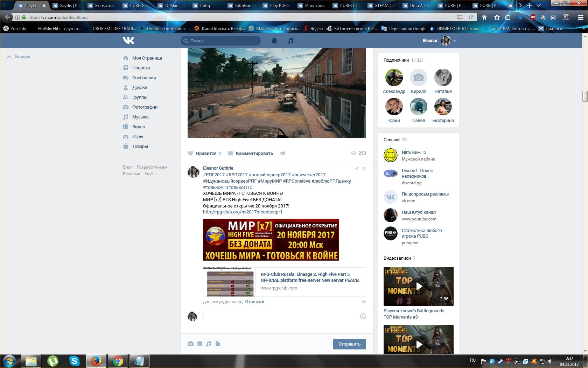588x368 pixels.
Task: Attach a document using file icon
Action: click(218, 344)
